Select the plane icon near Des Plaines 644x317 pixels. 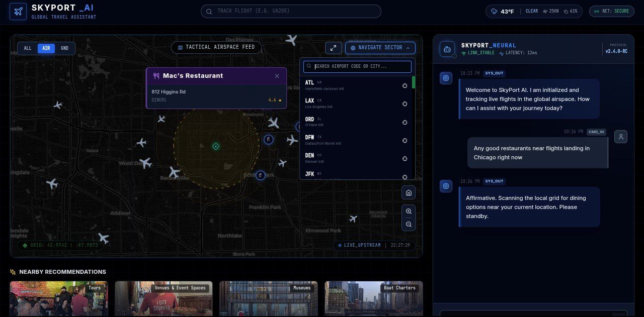[291, 39]
